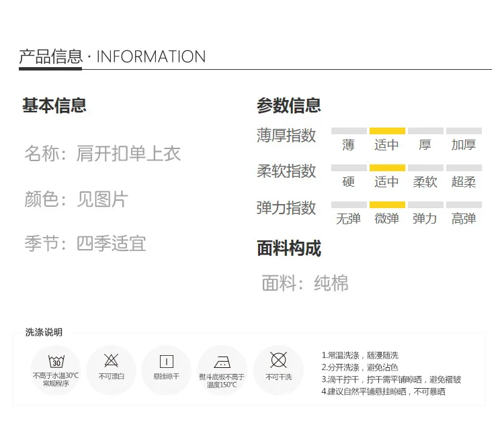Click the gray bar above 超柔

(464, 168)
